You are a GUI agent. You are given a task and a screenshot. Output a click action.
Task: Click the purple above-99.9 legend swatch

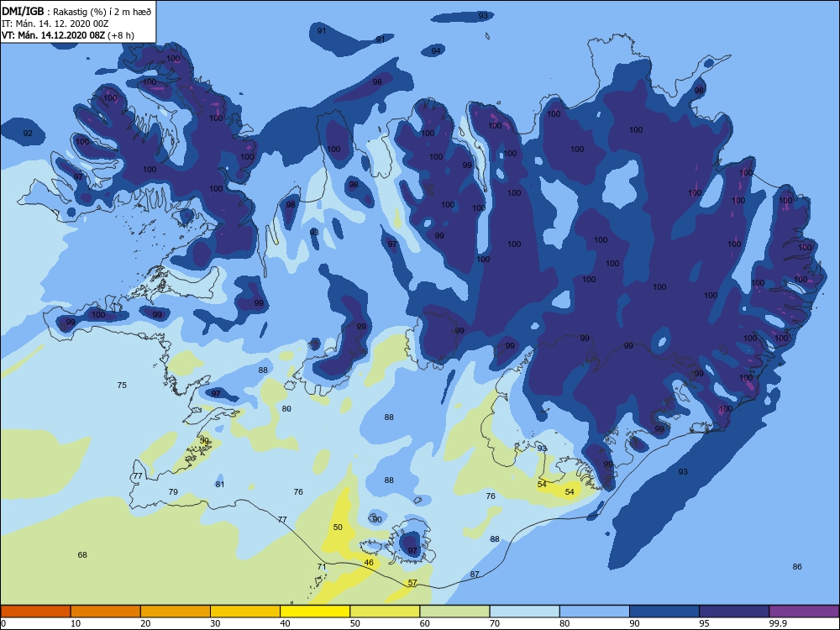pyautogui.click(x=804, y=612)
